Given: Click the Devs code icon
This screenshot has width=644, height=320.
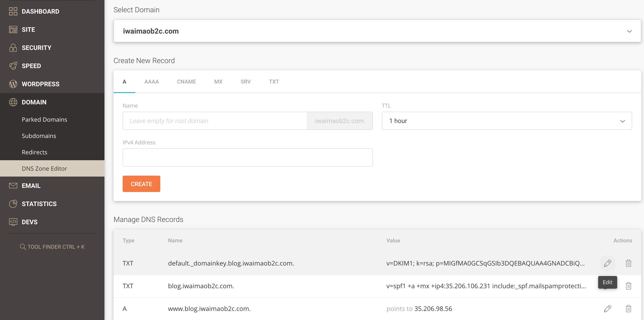Looking at the screenshot, I should pos(13,222).
